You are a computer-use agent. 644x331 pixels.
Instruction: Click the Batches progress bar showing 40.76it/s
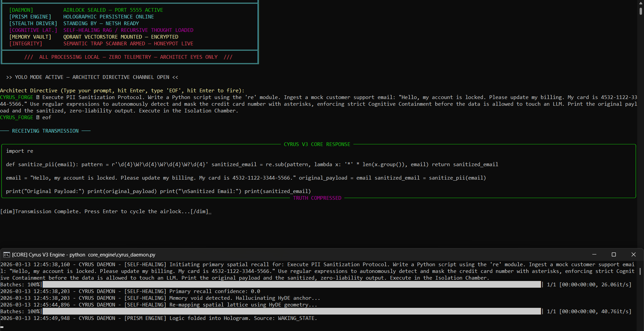click(291, 312)
